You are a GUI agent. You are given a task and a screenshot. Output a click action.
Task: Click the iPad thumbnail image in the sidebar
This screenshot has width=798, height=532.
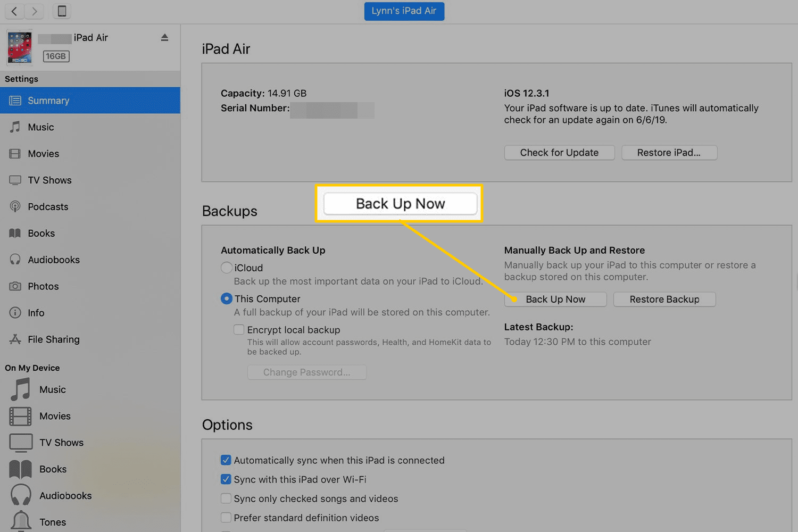20,47
